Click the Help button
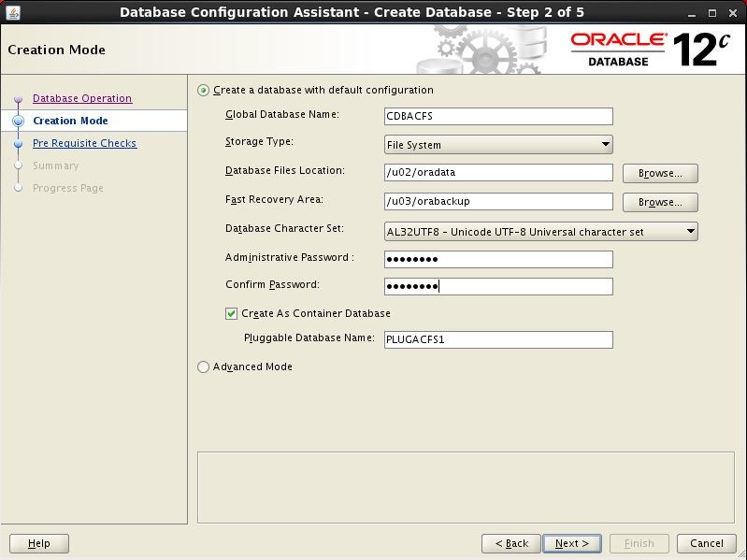Screen dimensions: 747x560 coord(39,543)
